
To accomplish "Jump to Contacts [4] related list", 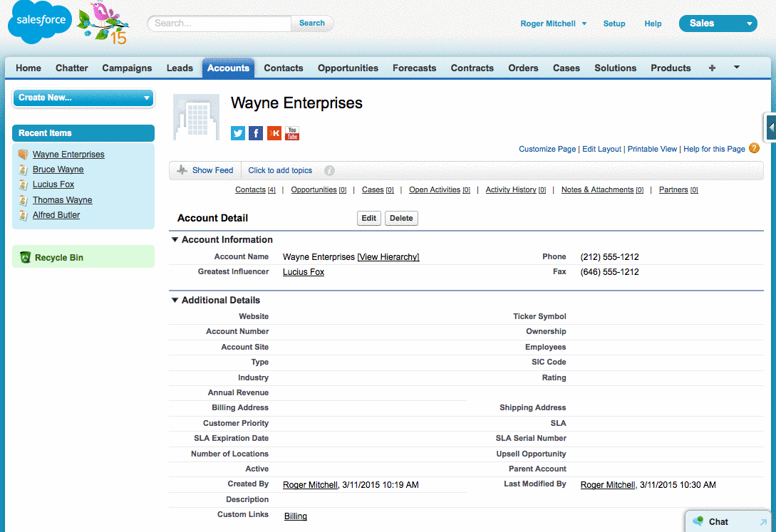I will tap(255, 190).
